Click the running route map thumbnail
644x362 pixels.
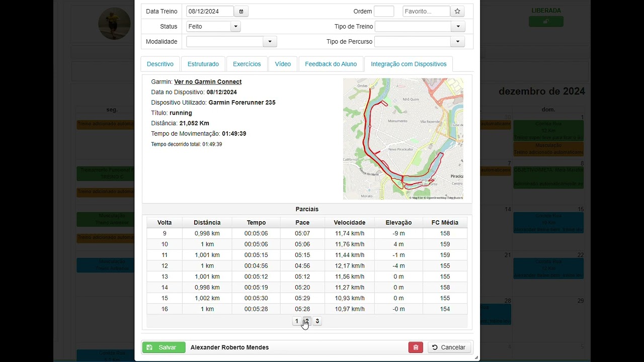[x=403, y=139]
